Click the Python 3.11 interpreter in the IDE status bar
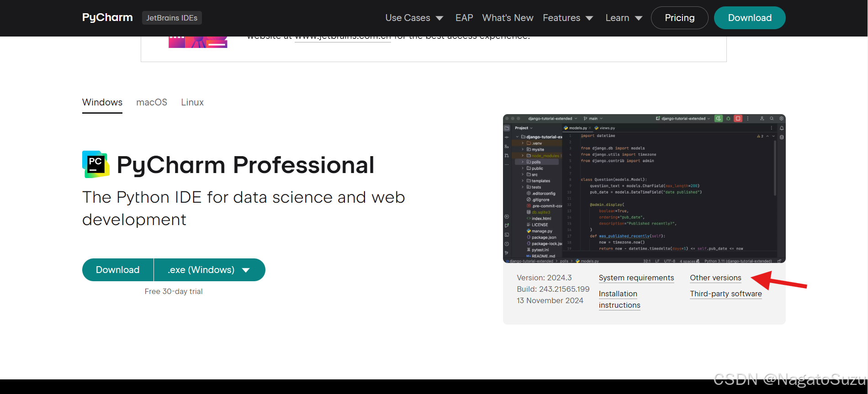Viewport: 868px width, 394px height. (x=738, y=261)
